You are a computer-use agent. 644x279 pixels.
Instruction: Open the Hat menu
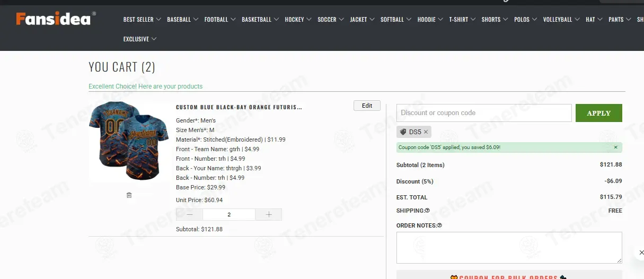pyautogui.click(x=594, y=20)
